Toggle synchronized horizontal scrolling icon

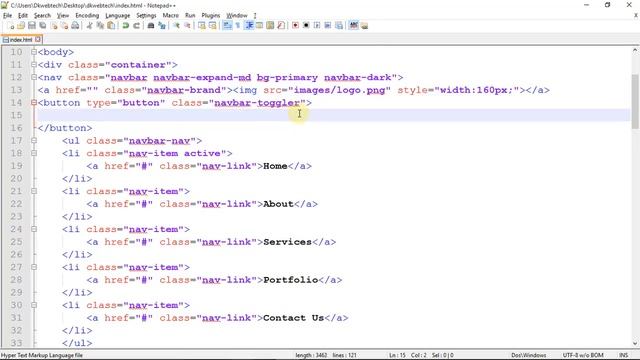point(213,26)
